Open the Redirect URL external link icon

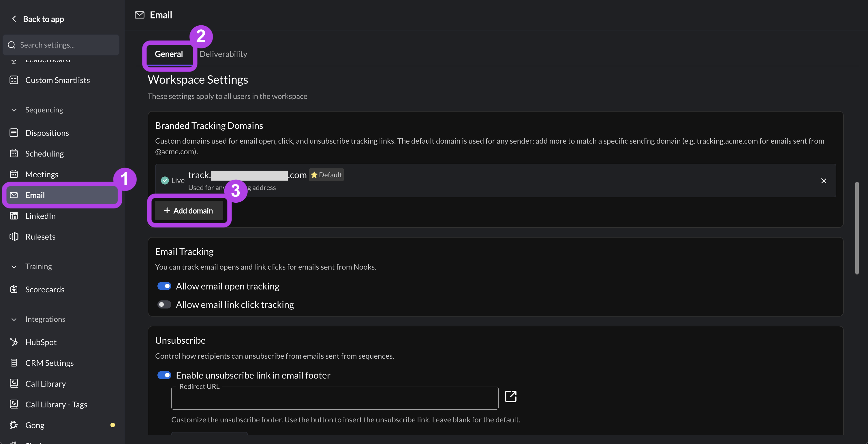(510, 396)
